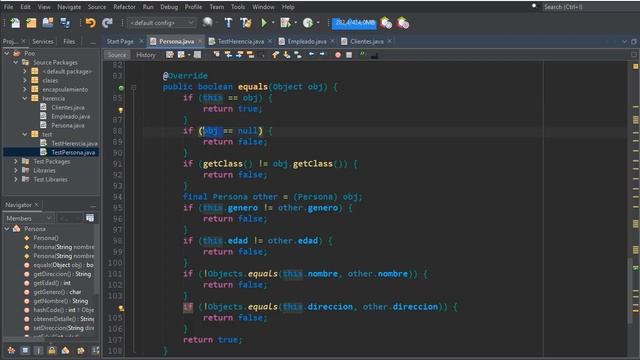The height and width of the screenshot is (360, 640).
Task: Click Find Next Occurrence icon in editor toolbar
Action: pyautogui.click(x=240, y=55)
